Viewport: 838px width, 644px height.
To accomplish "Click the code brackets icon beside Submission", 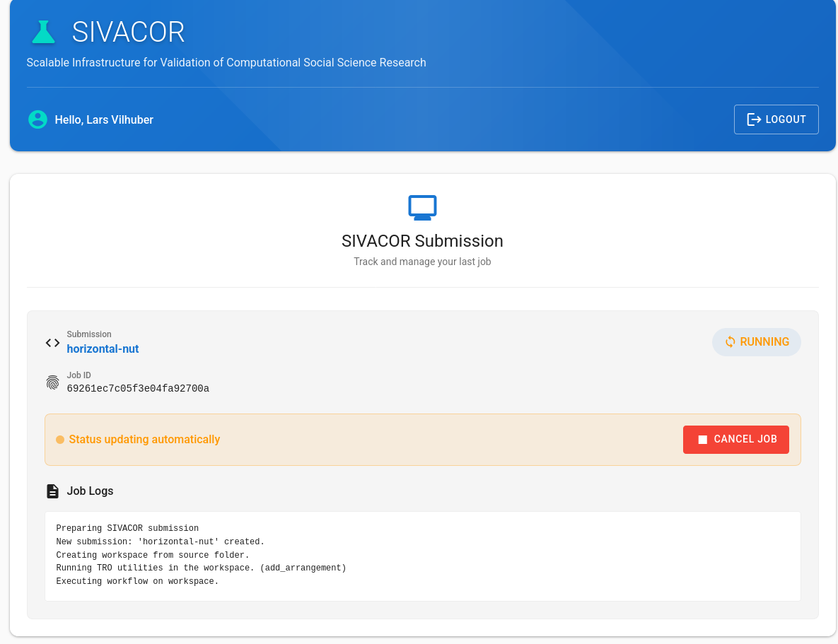I will pos(53,343).
